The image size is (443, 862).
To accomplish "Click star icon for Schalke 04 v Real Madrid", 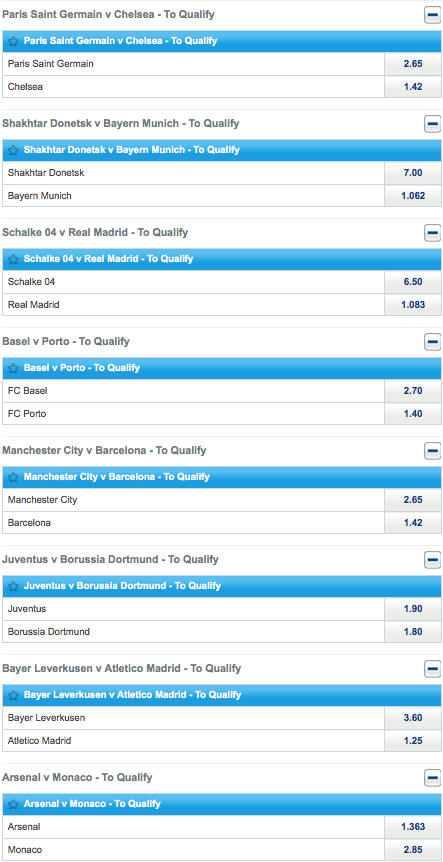I will click(x=14, y=259).
